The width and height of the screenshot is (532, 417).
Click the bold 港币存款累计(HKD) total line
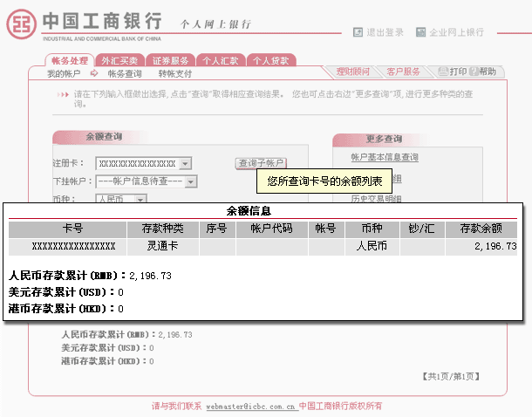click(x=66, y=309)
